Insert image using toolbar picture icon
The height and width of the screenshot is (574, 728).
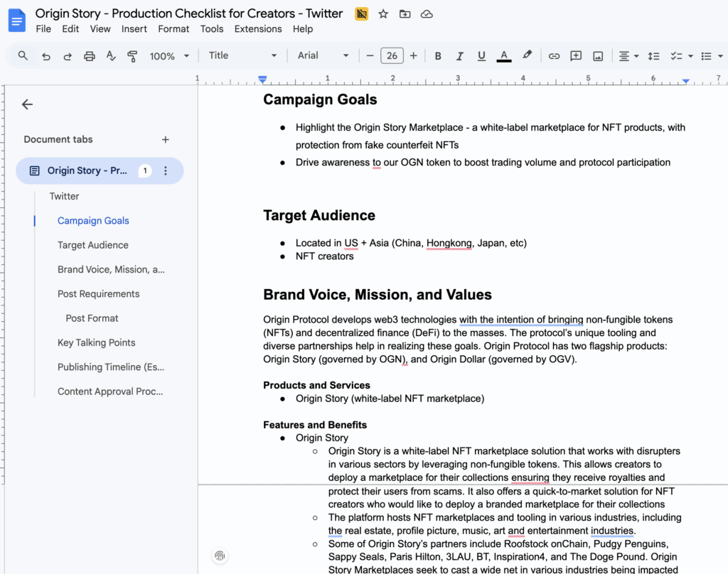coord(598,56)
